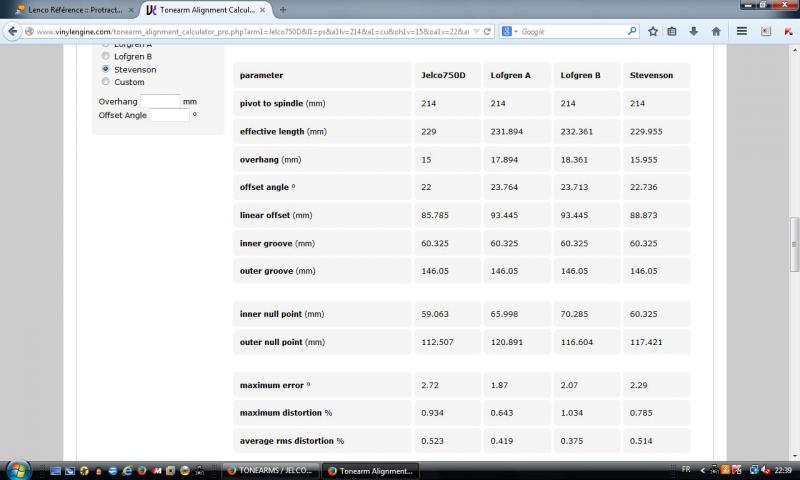
Task: Launch Internet Explorer from quick launch
Action: 127,471
